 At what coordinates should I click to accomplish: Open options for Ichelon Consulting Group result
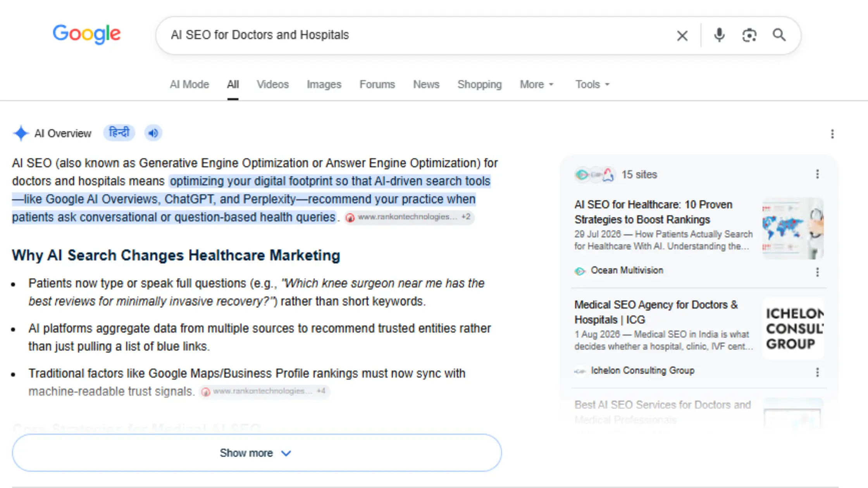point(818,372)
